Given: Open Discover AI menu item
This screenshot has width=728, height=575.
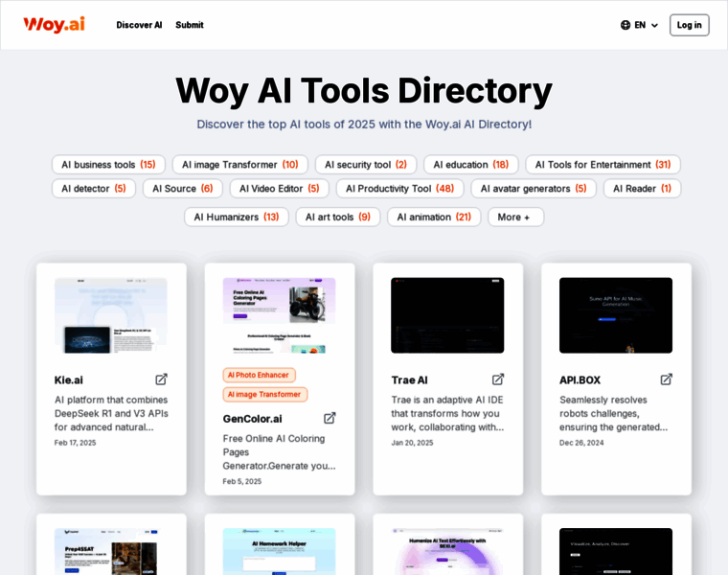Looking at the screenshot, I should point(139,25).
